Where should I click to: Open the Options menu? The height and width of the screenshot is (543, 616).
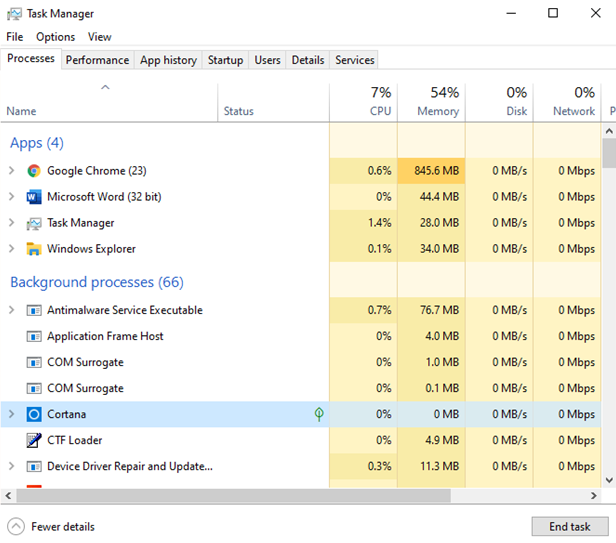(55, 37)
